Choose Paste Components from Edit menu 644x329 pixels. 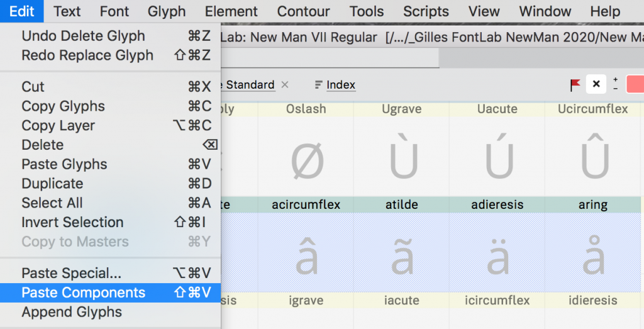click(x=83, y=293)
